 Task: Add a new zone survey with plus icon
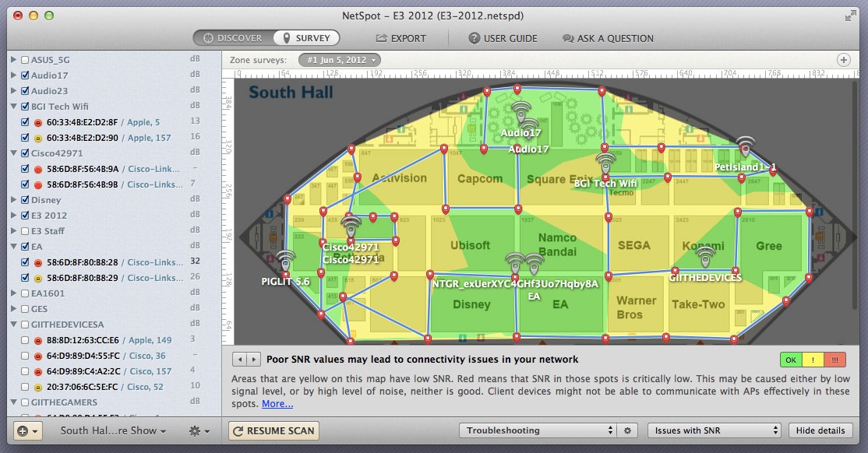tap(843, 60)
